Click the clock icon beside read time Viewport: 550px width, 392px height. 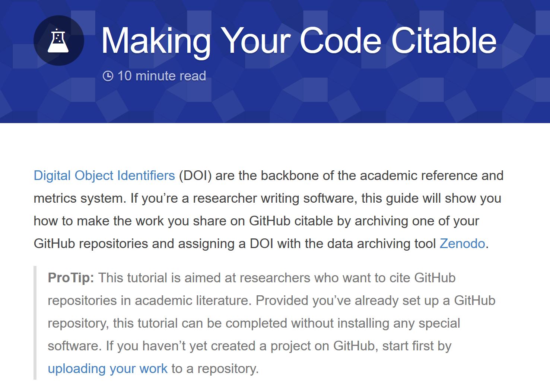point(108,76)
